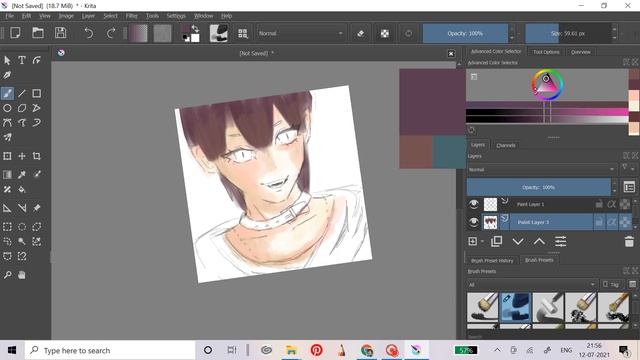The width and height of the screenshot is (640, 360).
Task: Switch to the Tool Options tab
Action: tap(546, 52)
